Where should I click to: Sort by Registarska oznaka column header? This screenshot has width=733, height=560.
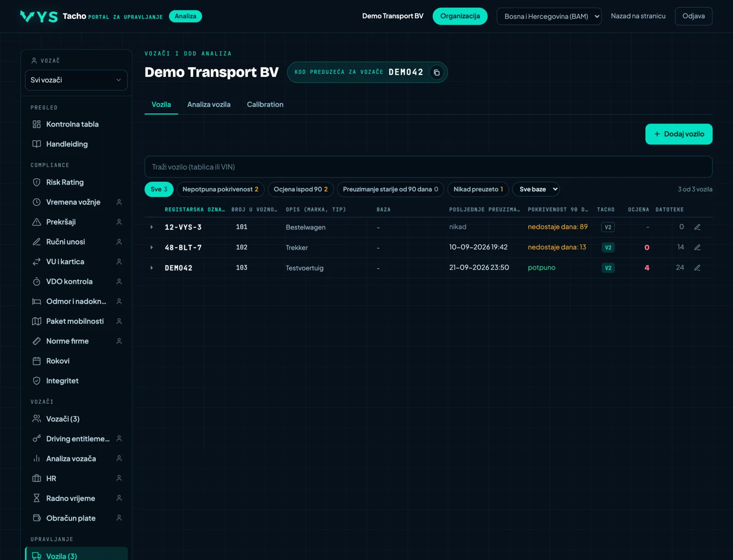click(x=195, y=210)
